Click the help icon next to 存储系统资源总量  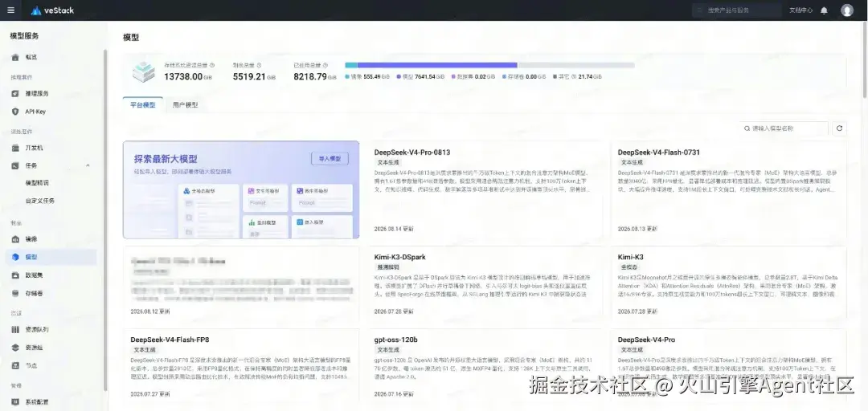(212, 65)
